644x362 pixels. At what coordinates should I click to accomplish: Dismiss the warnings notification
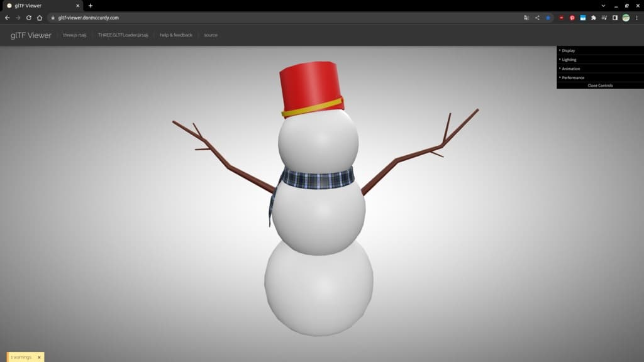39,357
